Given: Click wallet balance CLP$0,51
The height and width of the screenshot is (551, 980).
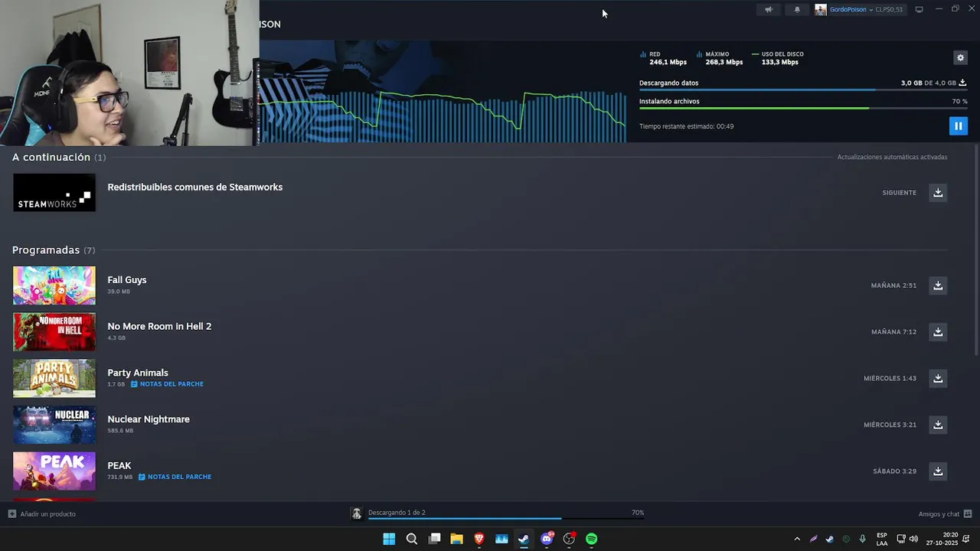Looking at the screenshot, I should (889, 9).
